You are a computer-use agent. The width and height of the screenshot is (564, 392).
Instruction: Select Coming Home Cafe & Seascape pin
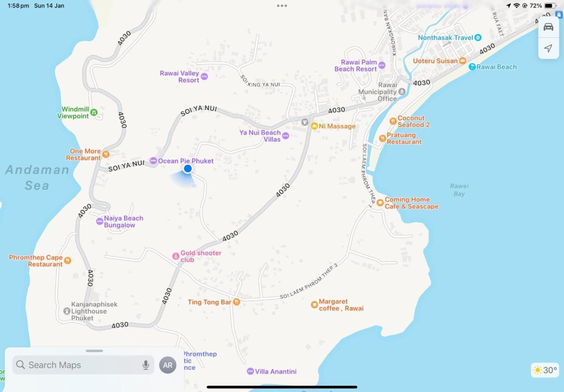click(x=380, y=203)
